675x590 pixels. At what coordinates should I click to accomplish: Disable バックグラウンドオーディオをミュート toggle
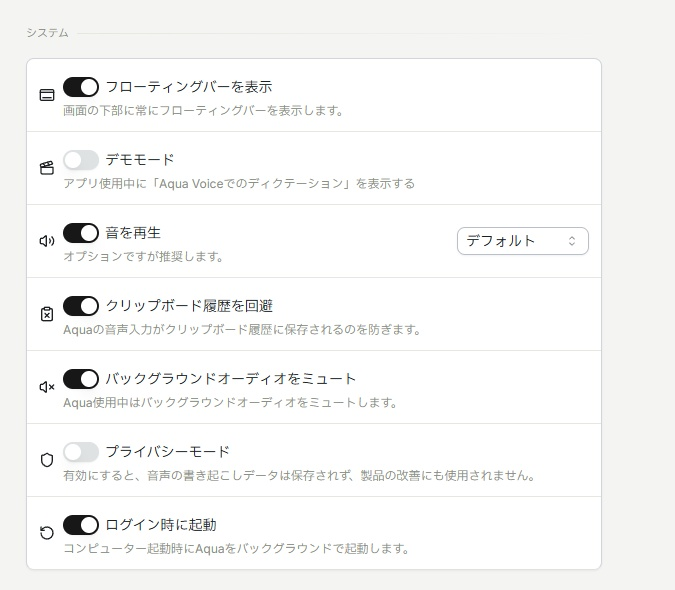(x=81, y=379)
